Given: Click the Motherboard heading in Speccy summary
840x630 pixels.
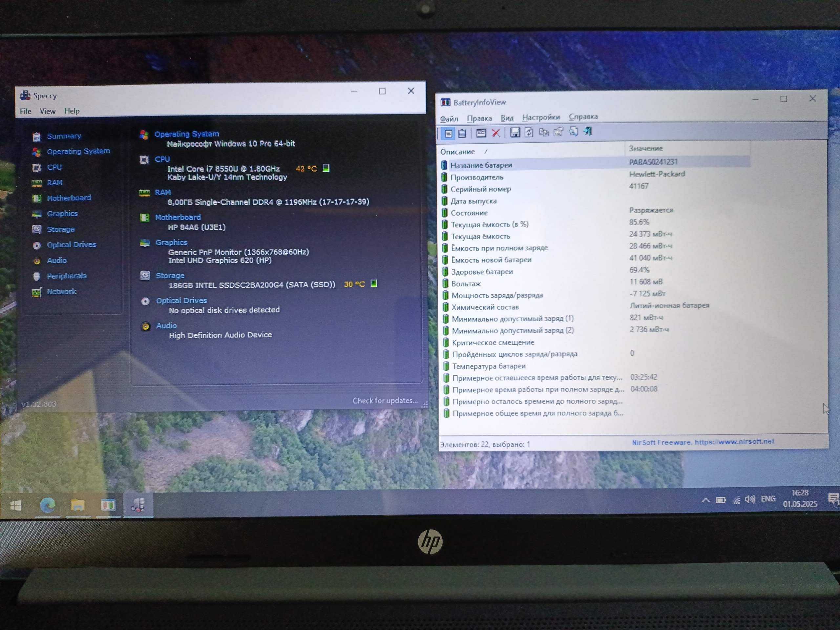Looking at the screenshot, I should click(x=178, y=217).
